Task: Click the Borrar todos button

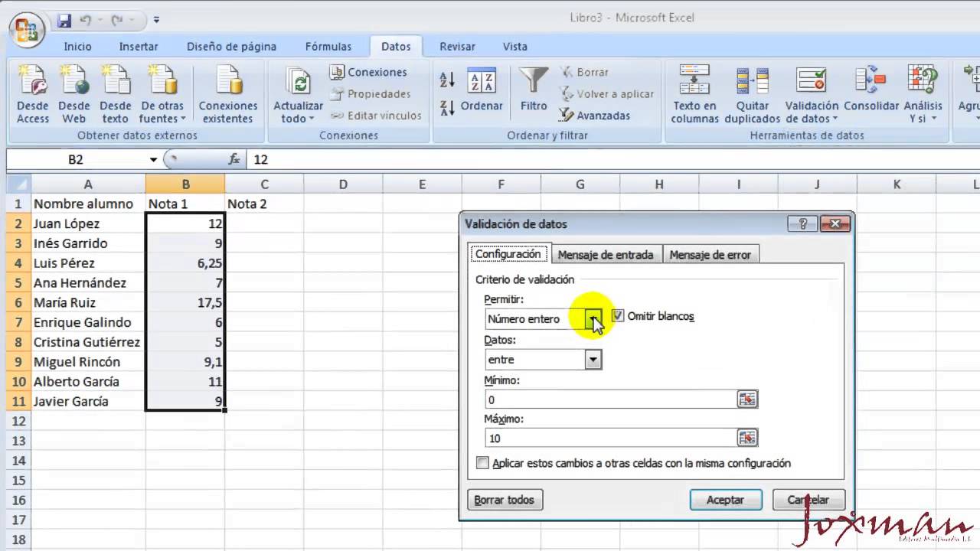Action: pyautogui.click(x=505, y=500)
